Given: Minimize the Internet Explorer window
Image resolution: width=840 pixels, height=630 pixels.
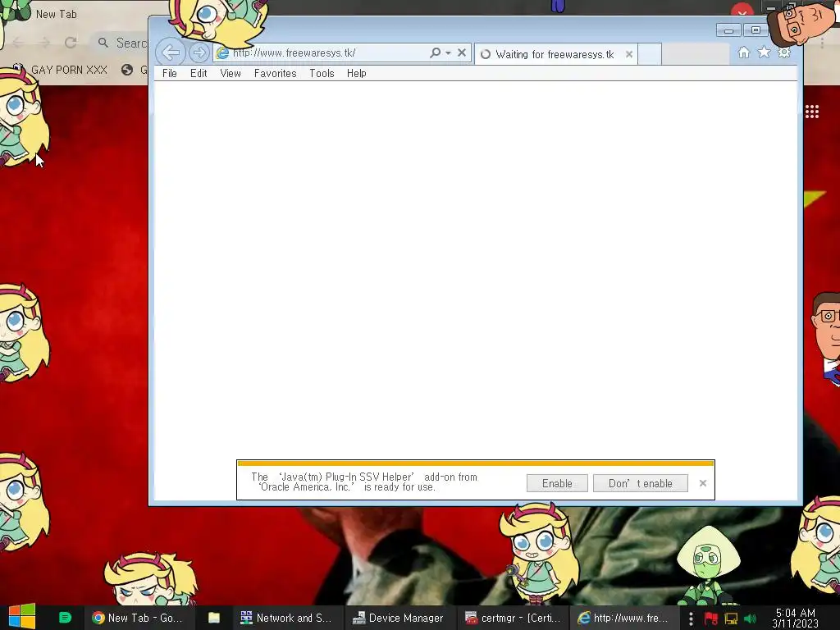Looking at the screenshot, I should (728, 30).
